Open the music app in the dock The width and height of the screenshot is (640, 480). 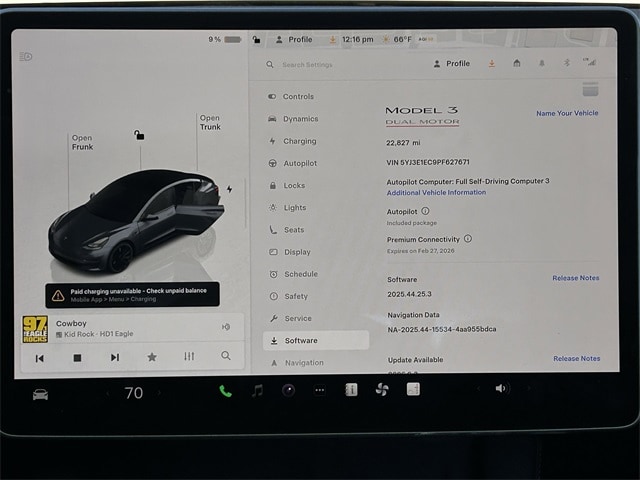coord(257,390)
